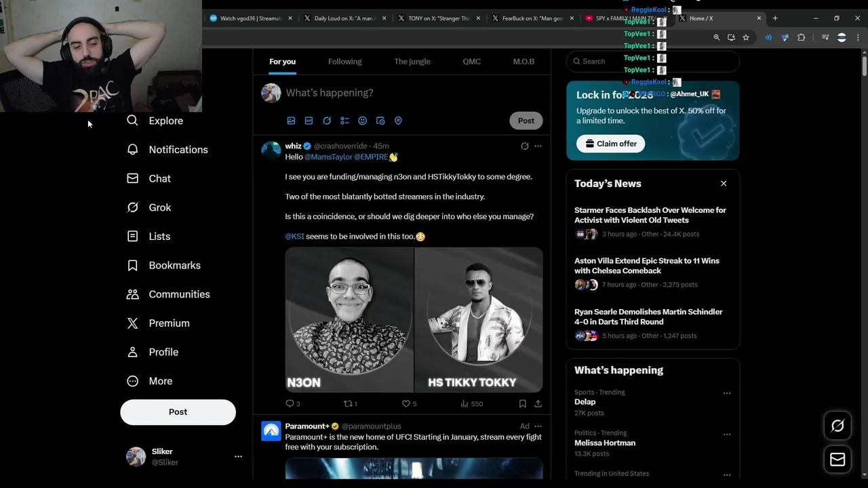The image size is (868, 488).
Task: Open HS TIKKY TOKKY image in post
Action: 479,320
